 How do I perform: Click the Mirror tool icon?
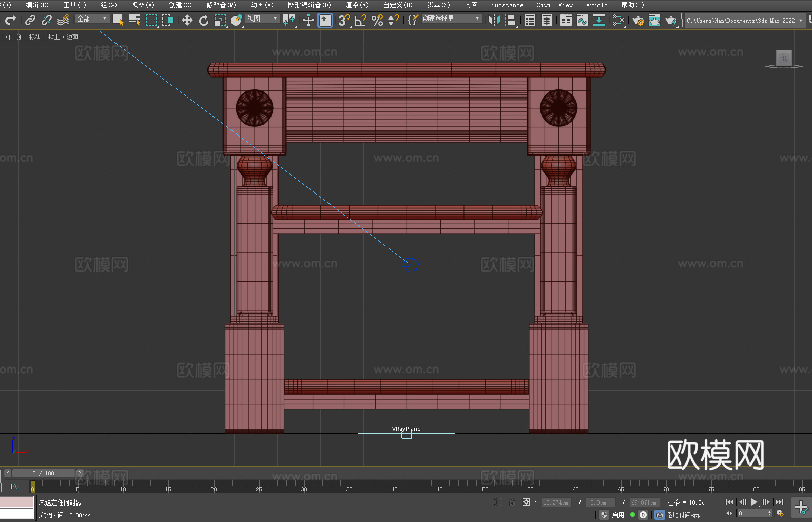point(494,20)
